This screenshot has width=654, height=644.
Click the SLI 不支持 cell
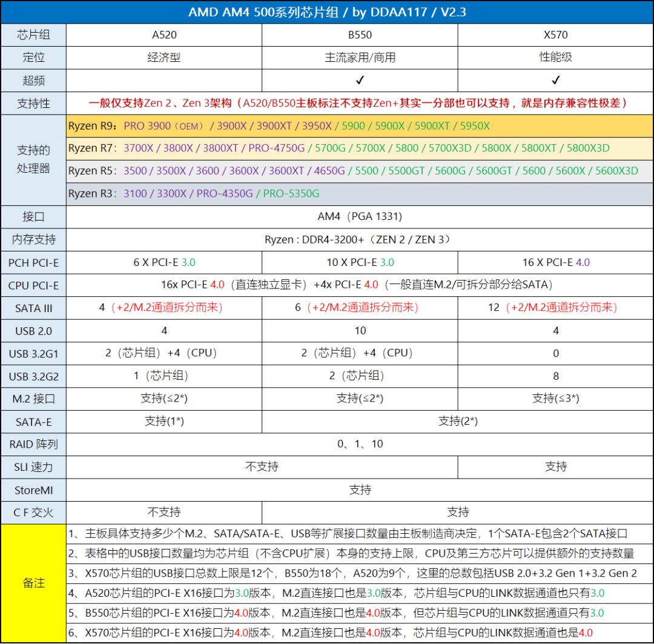tap(262, 467)
